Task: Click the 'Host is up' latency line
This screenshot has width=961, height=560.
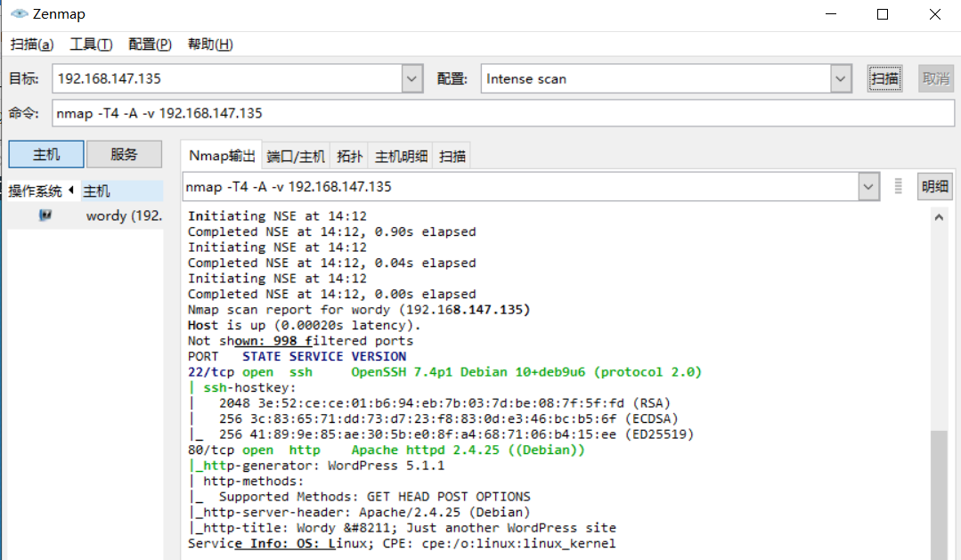Action: pos(305,325)
